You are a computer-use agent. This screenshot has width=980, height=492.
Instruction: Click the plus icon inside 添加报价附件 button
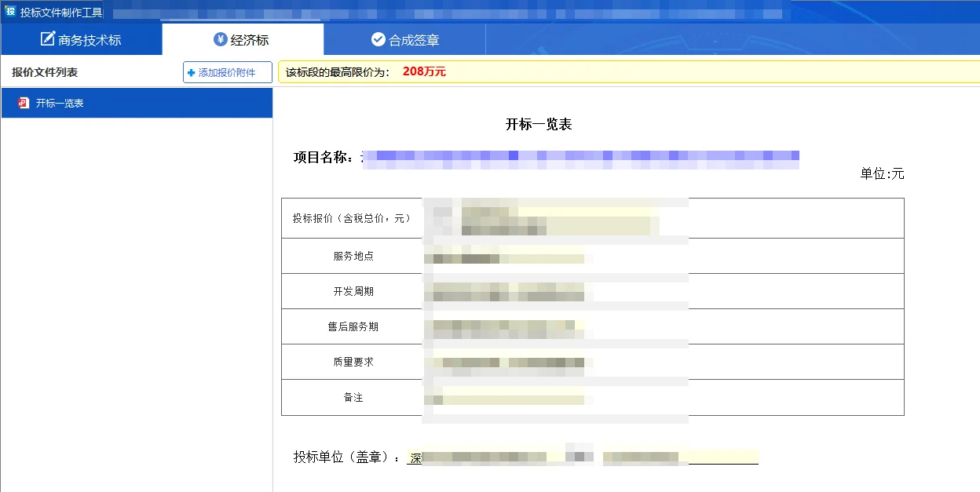(191, 72)
